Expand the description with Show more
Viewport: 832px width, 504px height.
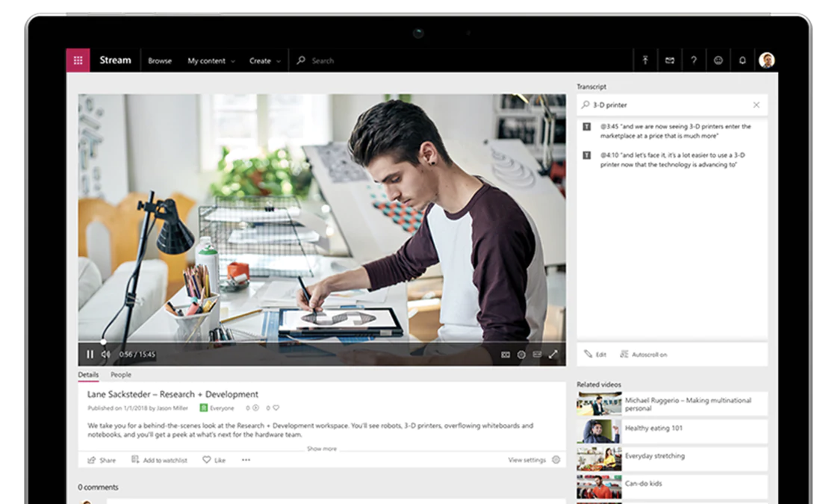coord(322,449)
